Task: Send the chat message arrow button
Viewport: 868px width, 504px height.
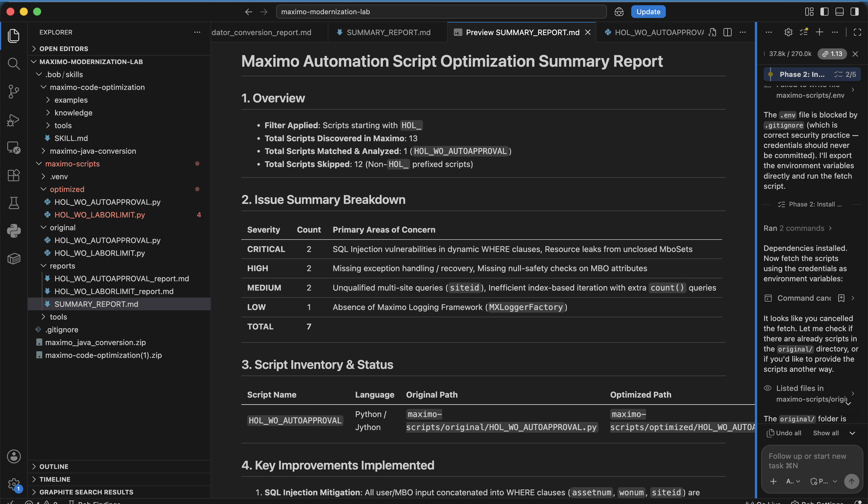Action: [x=851, y=481]
